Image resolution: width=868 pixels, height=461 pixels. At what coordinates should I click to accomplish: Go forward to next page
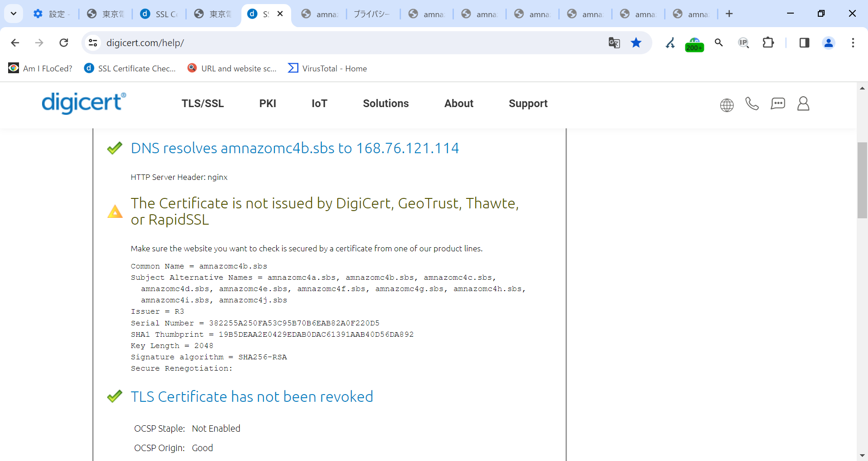(39, 42)
